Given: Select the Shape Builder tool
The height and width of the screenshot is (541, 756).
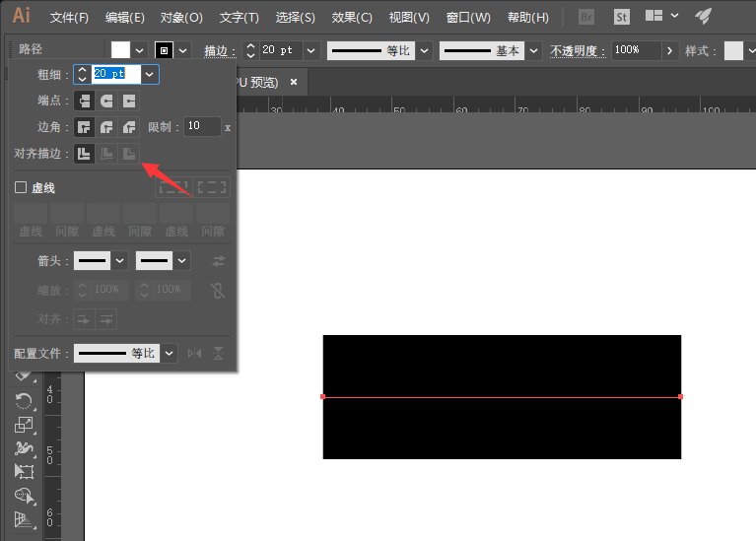Looking at the screenshot, I should click(24, 496).
